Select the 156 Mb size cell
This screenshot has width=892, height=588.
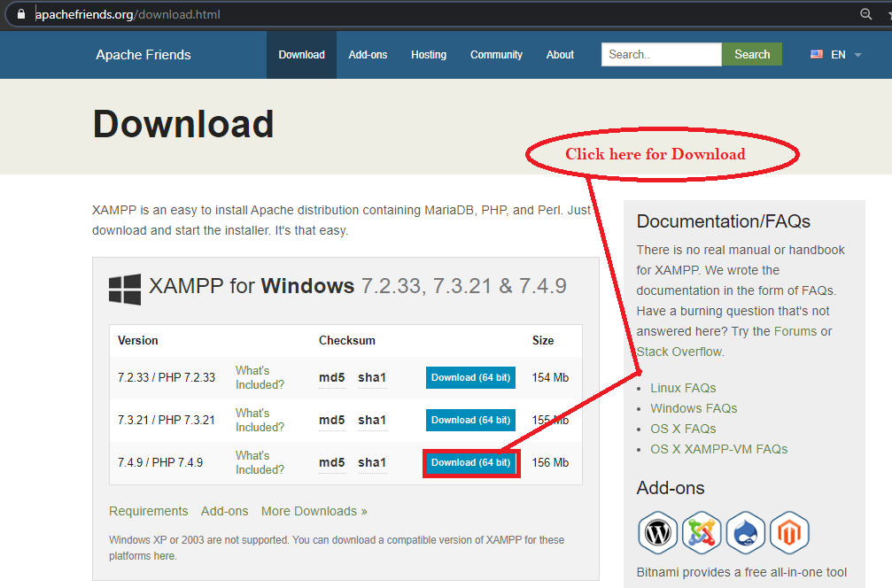point(550,463)
